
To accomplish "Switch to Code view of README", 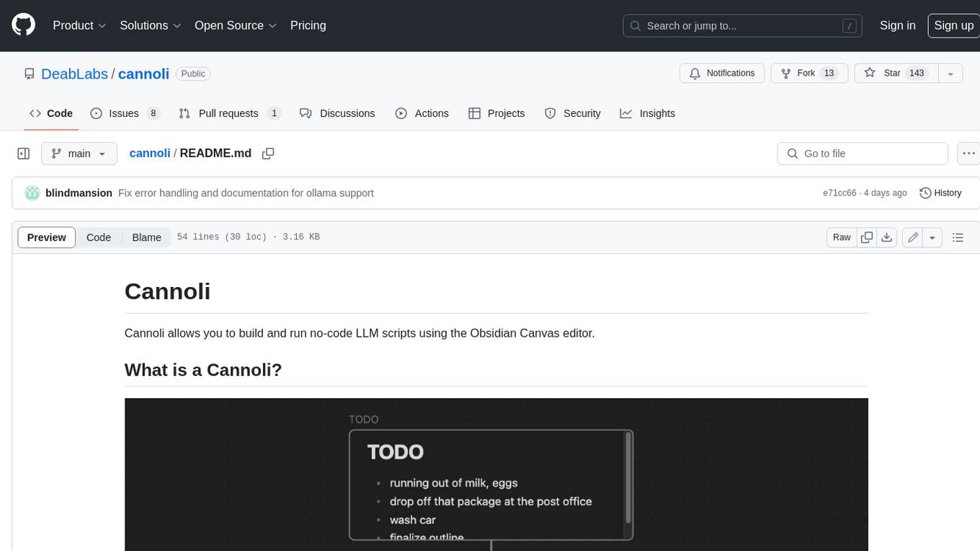I will [99, 237].
